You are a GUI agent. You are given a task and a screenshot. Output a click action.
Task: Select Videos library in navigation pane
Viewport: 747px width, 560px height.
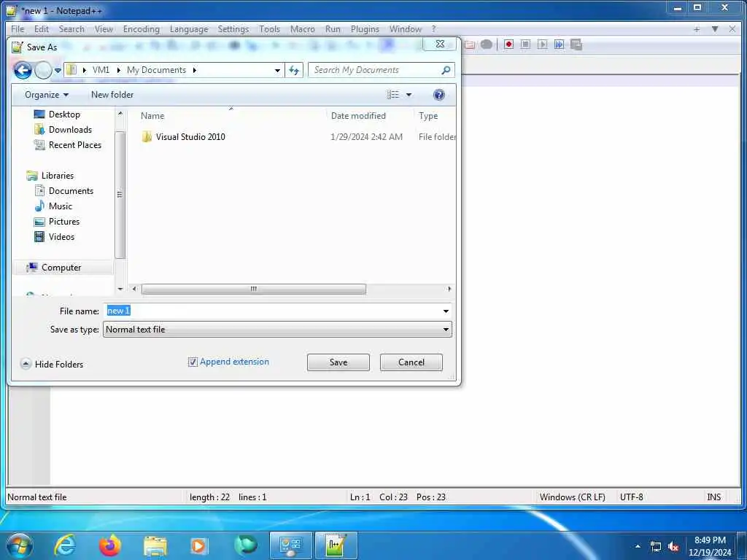[61, 237]
